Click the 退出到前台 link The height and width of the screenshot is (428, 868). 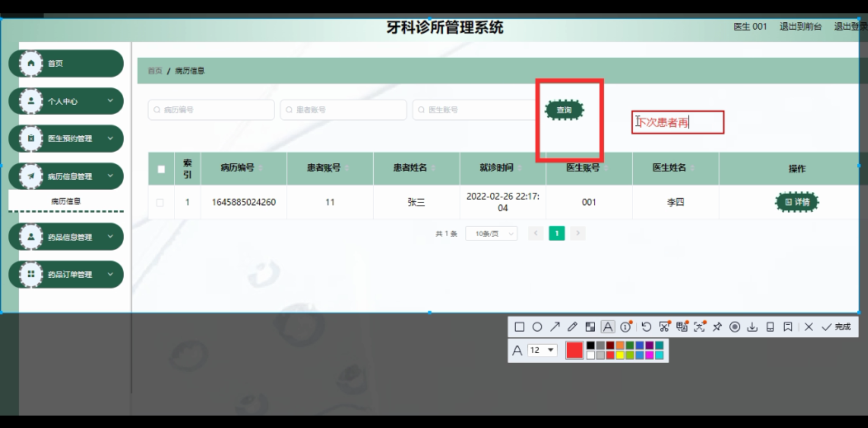(800, 26)
